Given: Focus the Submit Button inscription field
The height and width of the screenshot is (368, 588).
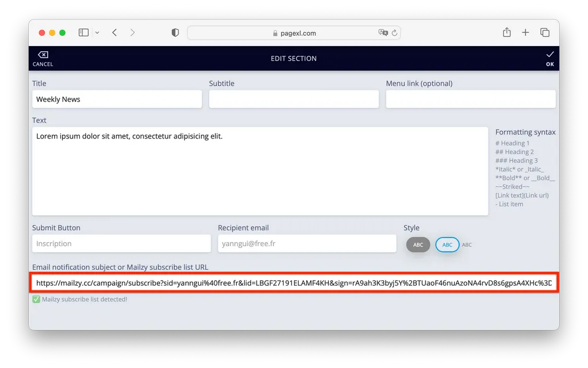Looking at the screenshot, I should coord(122,243).
